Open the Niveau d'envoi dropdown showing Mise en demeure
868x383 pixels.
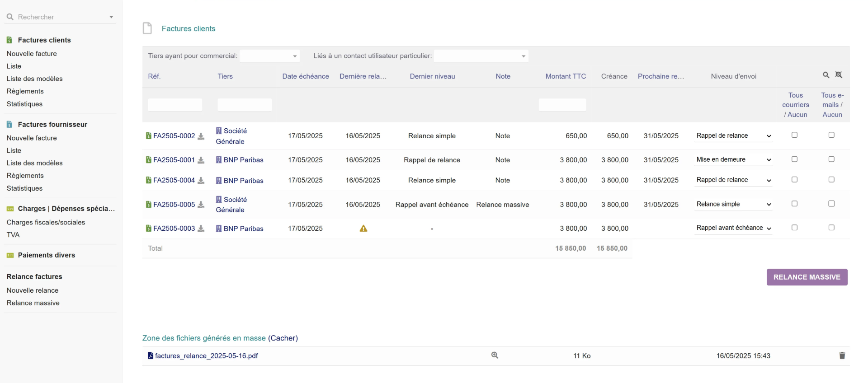click(x=733, y=160)
